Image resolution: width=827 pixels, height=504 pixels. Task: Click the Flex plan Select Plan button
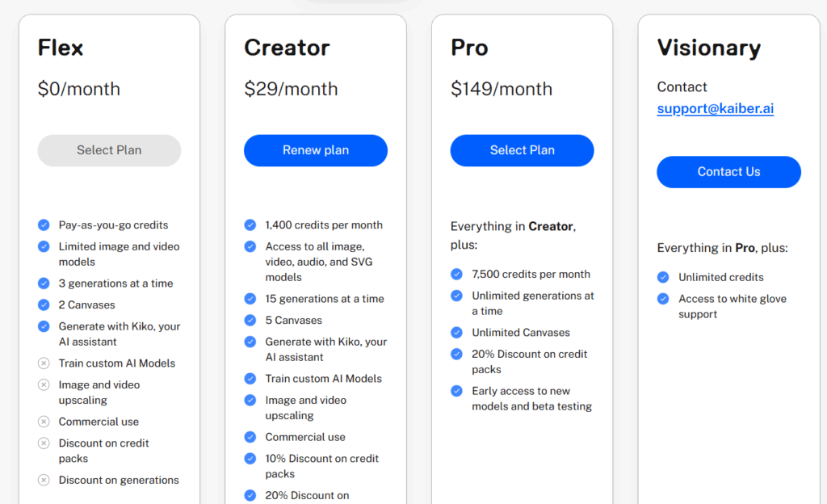click(109, 150)
